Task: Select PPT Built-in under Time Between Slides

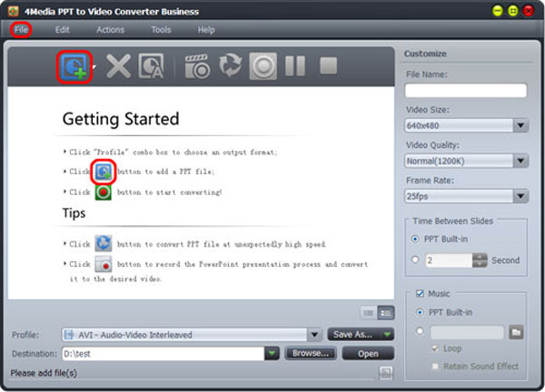Action: pos(415,240)
